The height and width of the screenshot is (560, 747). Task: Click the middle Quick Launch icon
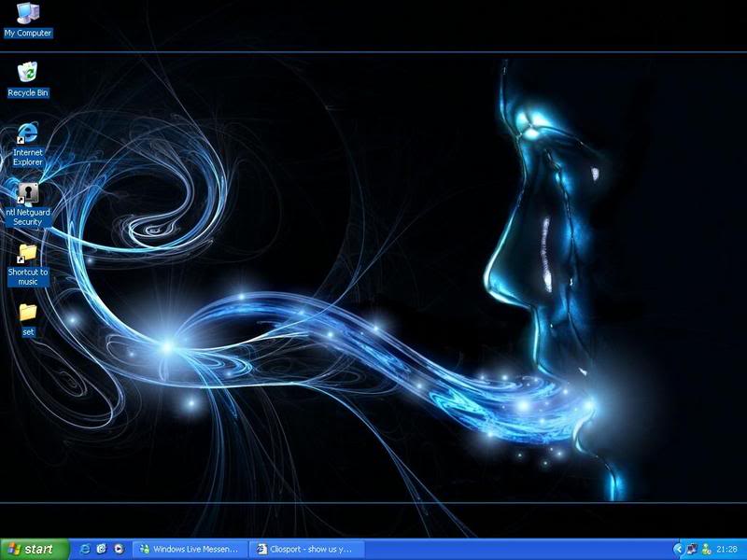tap(101, 549)
